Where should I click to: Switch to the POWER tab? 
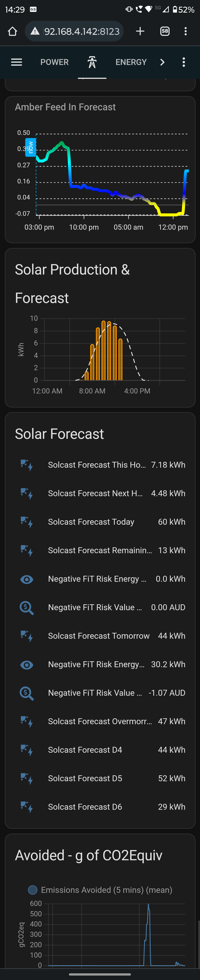point(54,62)
